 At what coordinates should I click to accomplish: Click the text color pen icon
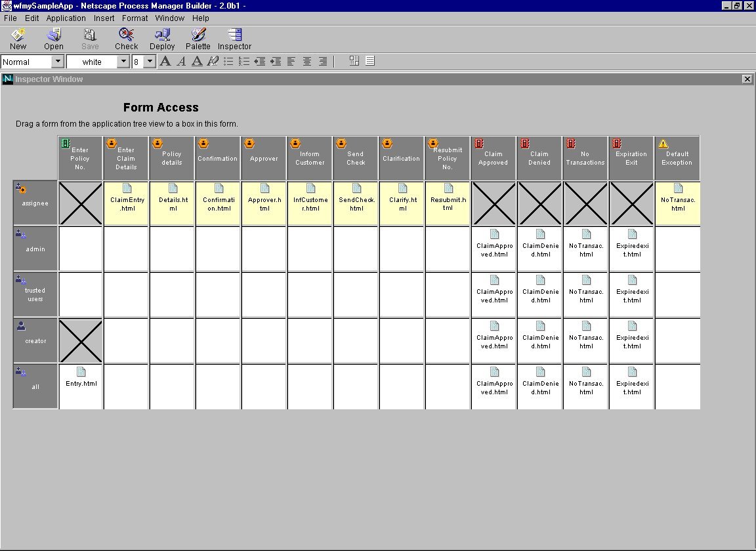tap(213, 61)
